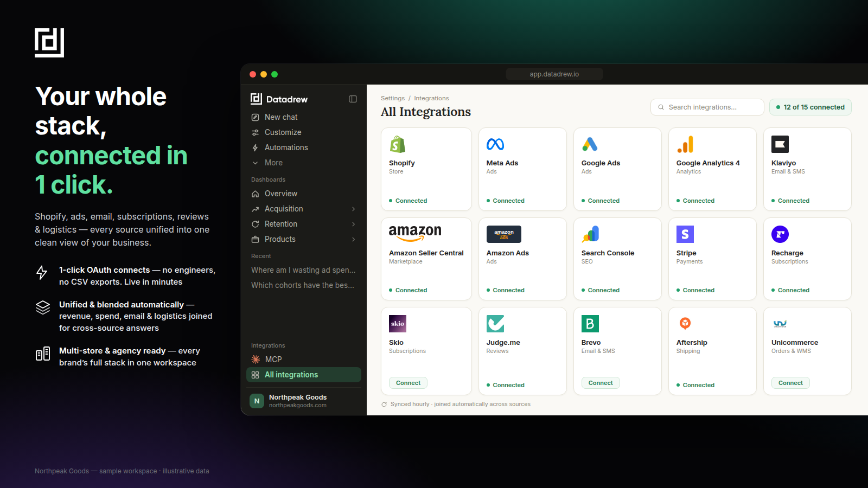Open the Northpeak Goods workspace switcher
Viewport: 868px width, 488px height.
click(x=304, y=401)
